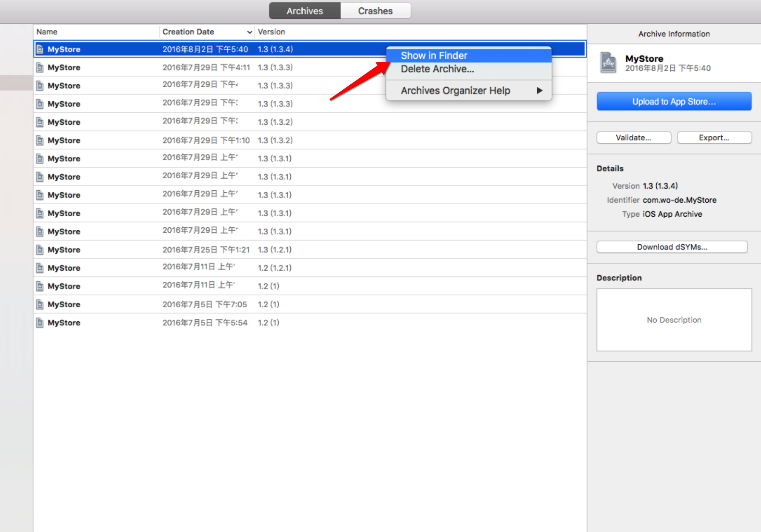Click identifier value com.wo-de.MyStore
Image resolution: width=761 pixels, height=532 pixels.
point(679,200)
